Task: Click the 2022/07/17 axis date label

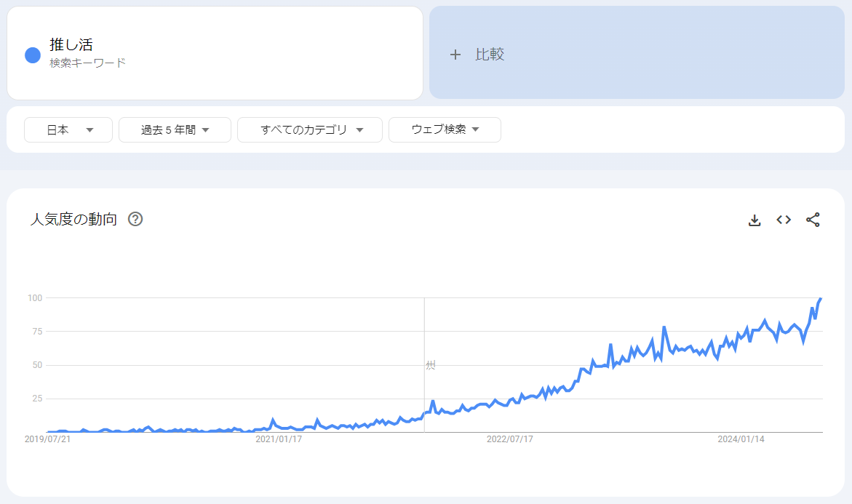Action: click(510, 439)
